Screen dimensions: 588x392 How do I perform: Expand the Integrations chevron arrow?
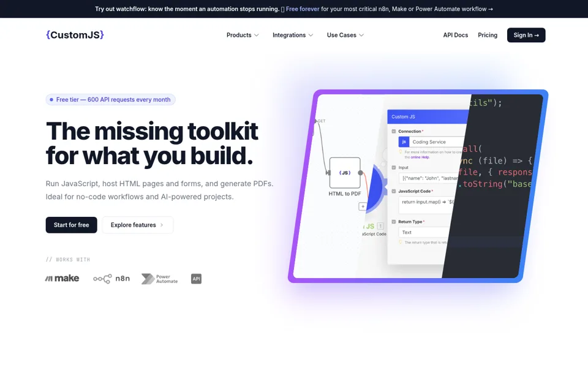311,36
